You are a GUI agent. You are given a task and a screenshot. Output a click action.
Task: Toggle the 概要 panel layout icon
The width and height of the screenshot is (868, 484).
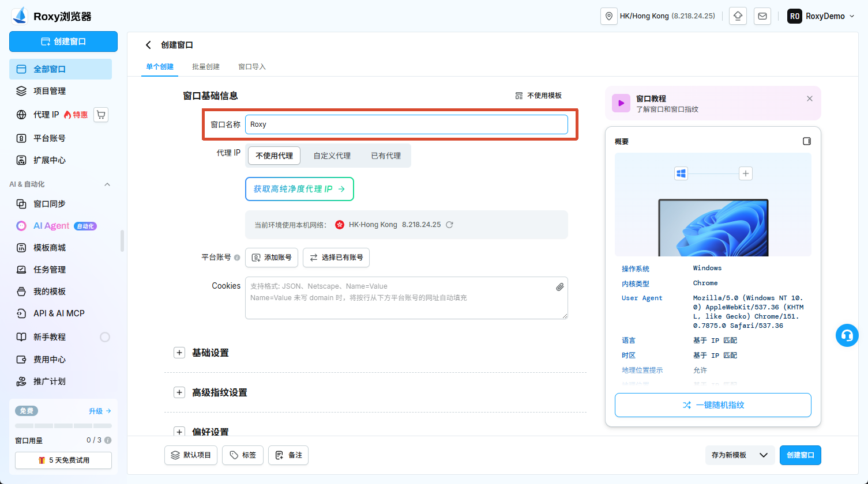coord(807,141)
